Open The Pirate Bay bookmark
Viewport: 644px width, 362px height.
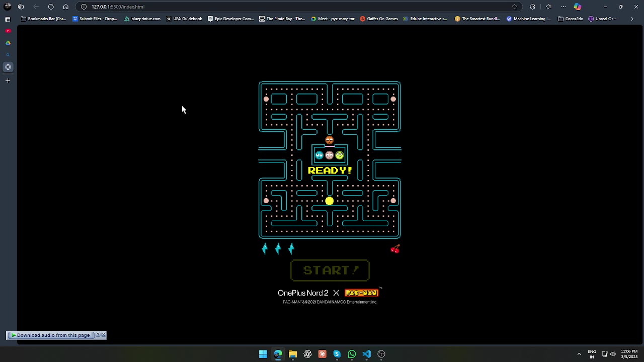click(x=282, y=19)
